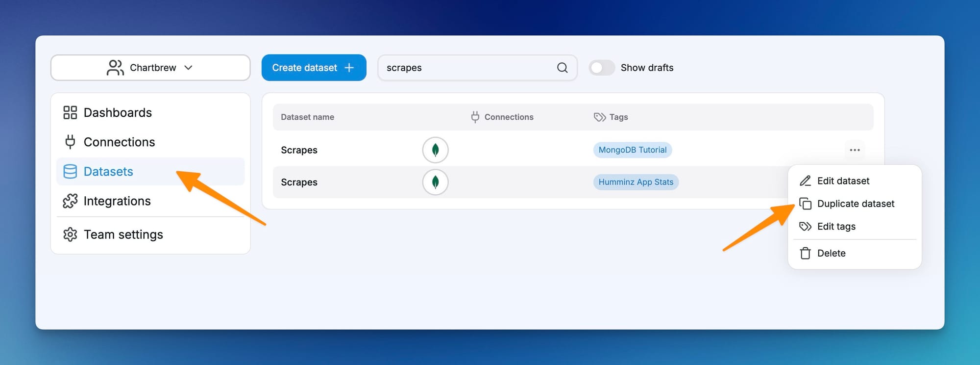Focus the search field containing scrapes
This screenshot has height=365, width=980.
(x=465, y=68)
